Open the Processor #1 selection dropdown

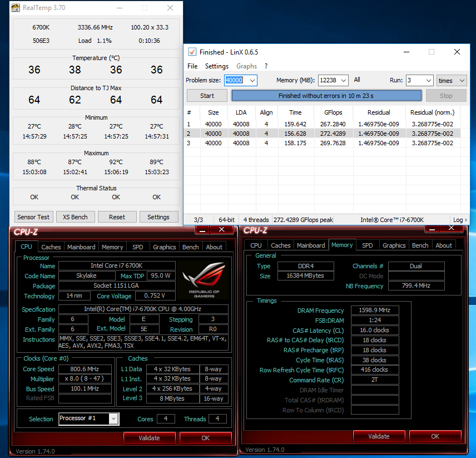[113, 419]
